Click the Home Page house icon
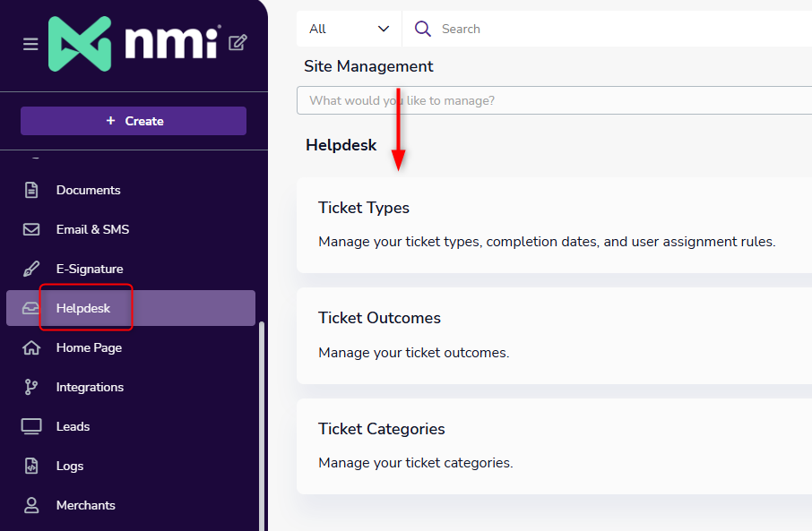The height and width of the screenshot is (531, 812). pyautogui.click(x=31, y=347)
